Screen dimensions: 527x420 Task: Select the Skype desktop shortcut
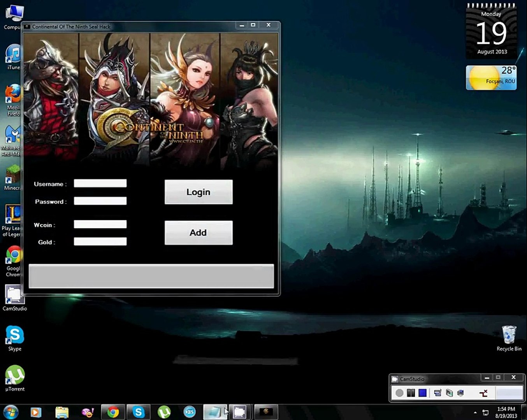(x=15, y=339)
